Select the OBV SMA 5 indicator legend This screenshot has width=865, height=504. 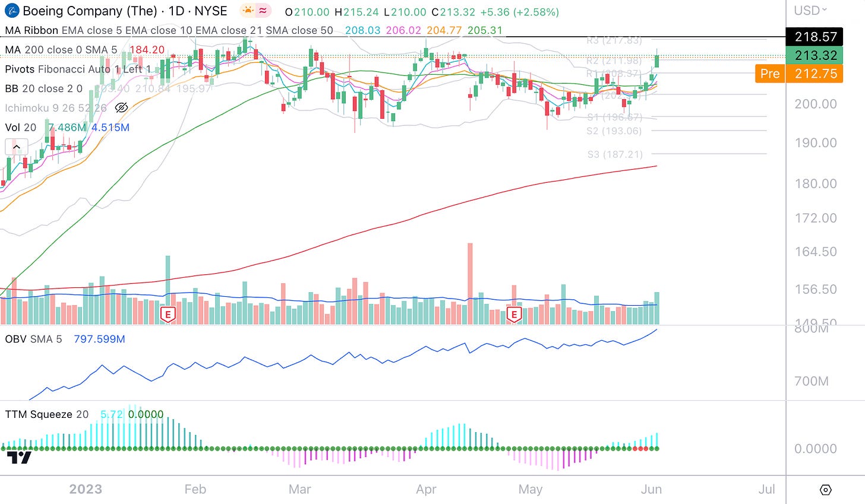[33, 339]
